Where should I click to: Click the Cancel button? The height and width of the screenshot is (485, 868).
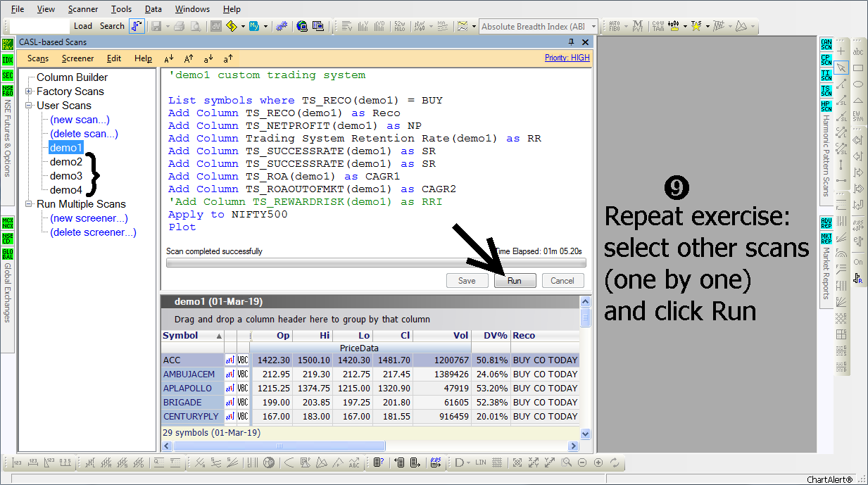point(562,280)
